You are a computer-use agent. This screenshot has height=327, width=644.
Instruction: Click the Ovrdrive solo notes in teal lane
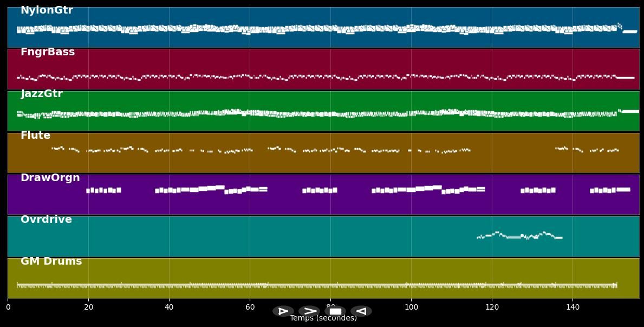(x=519, y=236)
